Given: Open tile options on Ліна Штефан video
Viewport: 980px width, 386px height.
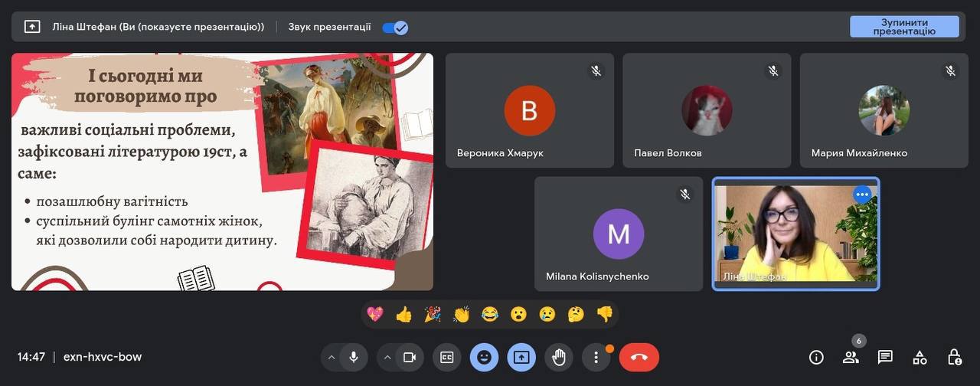Looking at the screenshot, I should (862, 195).
